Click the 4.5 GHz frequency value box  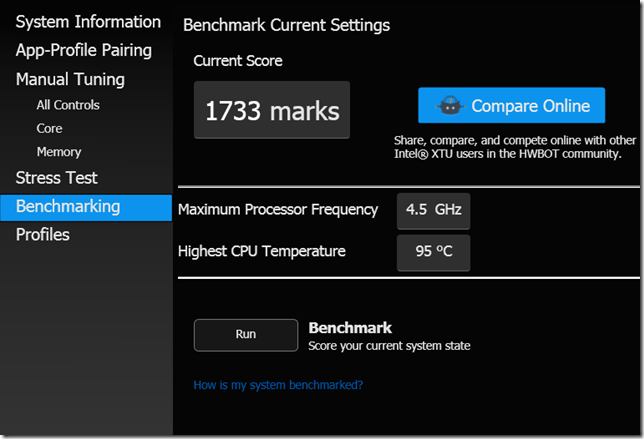(433, 211)
